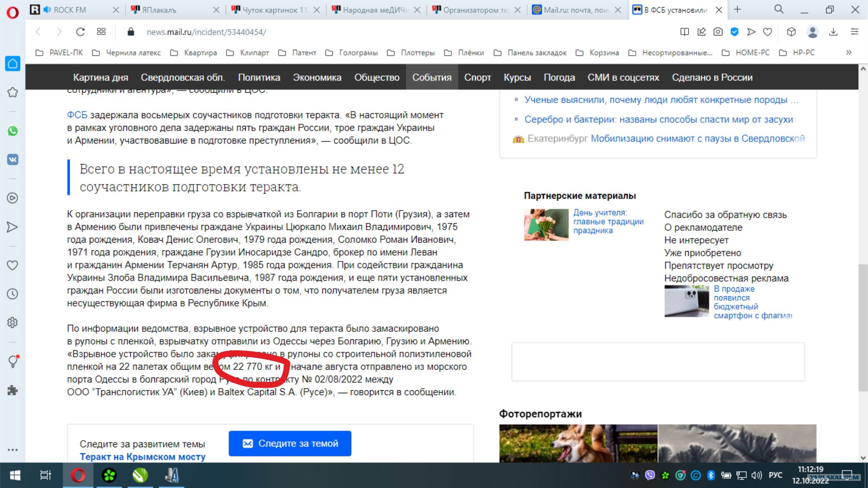Open the Windows Start menu
The image size is (868, 488).
[x=15, y=475]
